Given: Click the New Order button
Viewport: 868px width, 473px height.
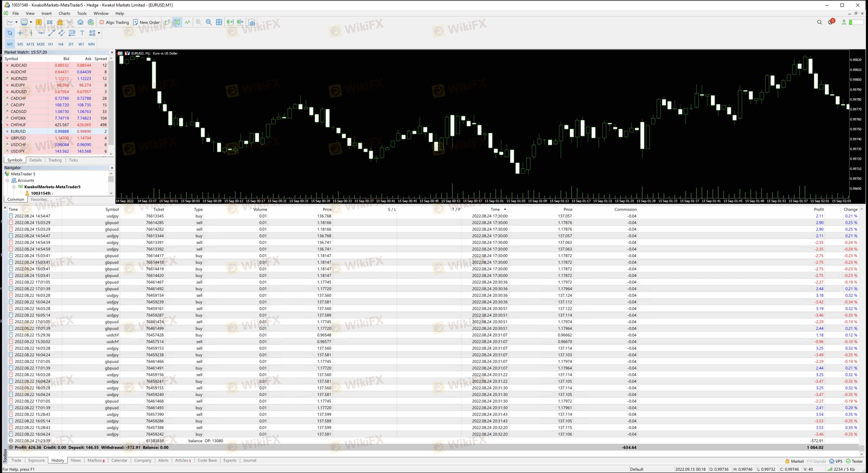Looking at the screenshot, I should point(146,22).
